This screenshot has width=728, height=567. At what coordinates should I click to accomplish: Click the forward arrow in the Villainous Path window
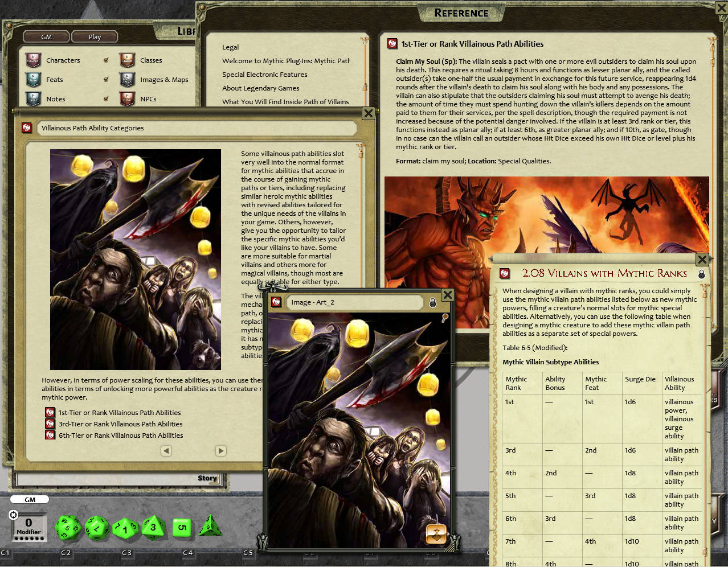[221, 450]
